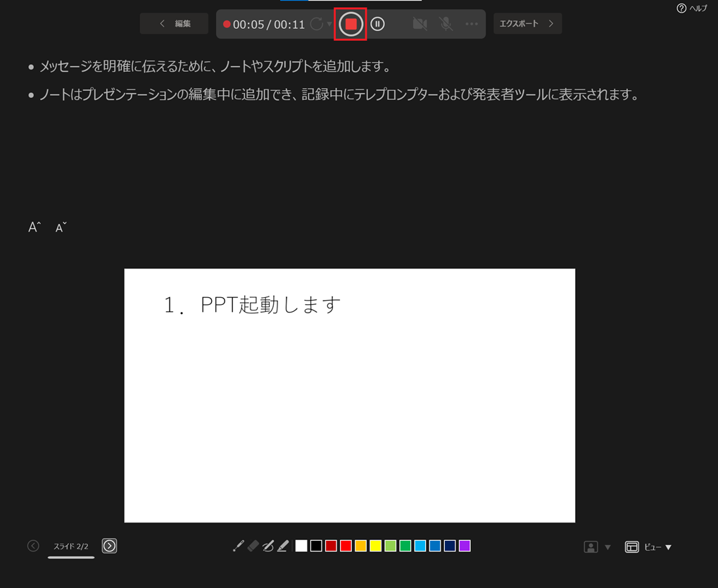Select the eraser tool

tap(253, 546)
